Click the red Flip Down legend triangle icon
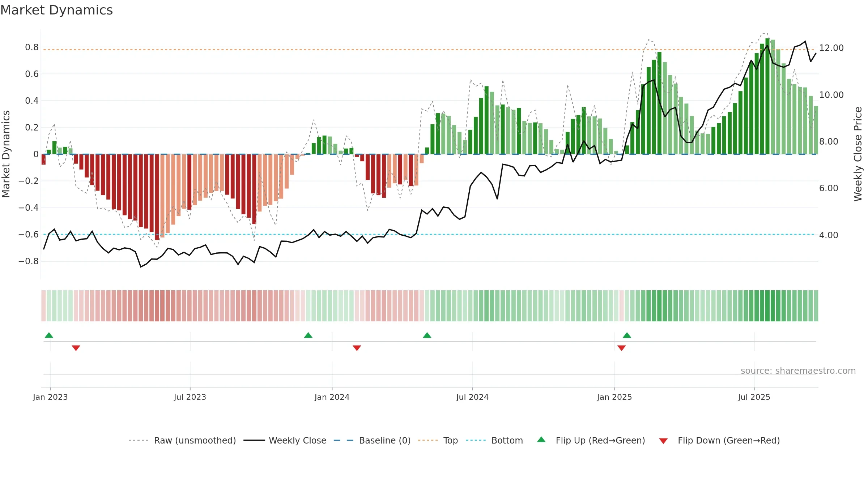Screen dimensions: 868x488 coord(663,441)
